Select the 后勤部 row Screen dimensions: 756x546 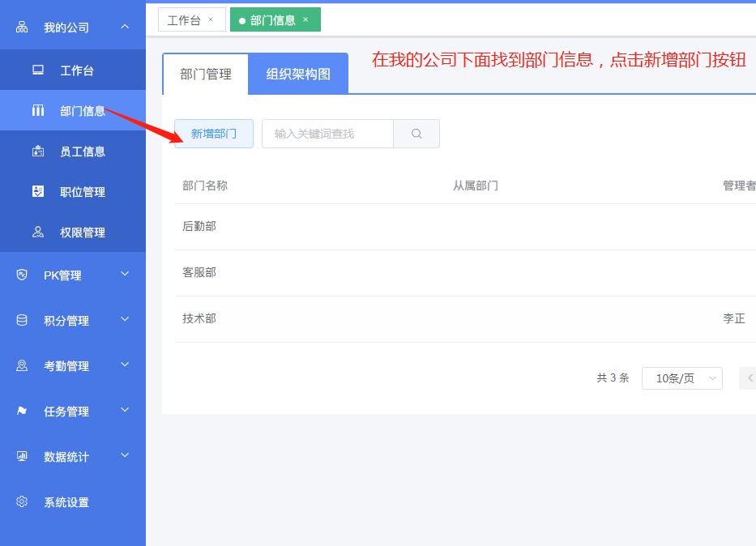pos(465,227)
